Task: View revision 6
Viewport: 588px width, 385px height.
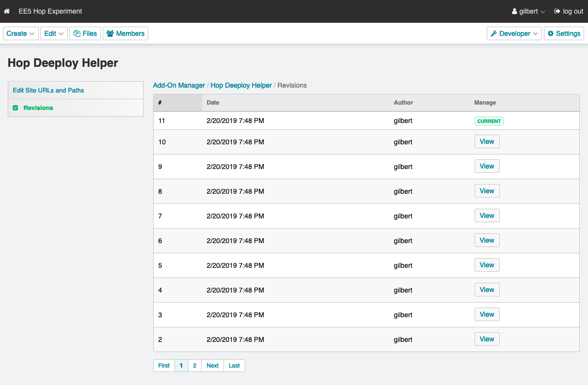Action: (x=487, y=240)
